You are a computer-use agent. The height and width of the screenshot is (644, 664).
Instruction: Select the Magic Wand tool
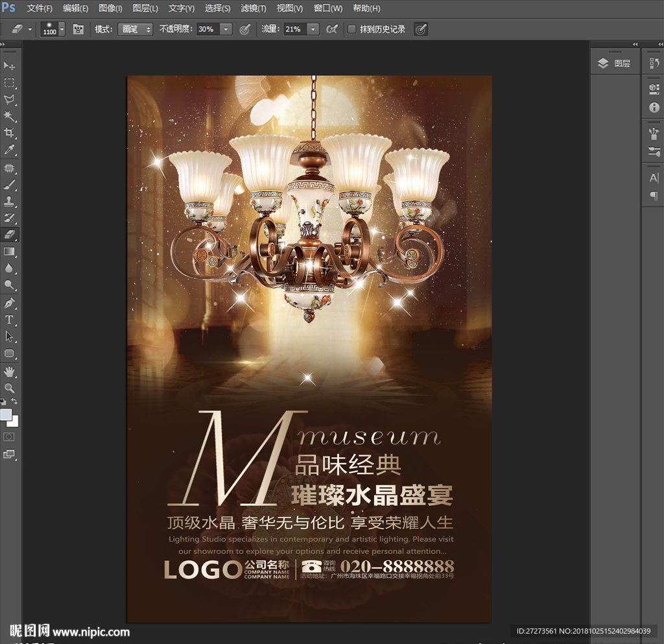(10, 116)
